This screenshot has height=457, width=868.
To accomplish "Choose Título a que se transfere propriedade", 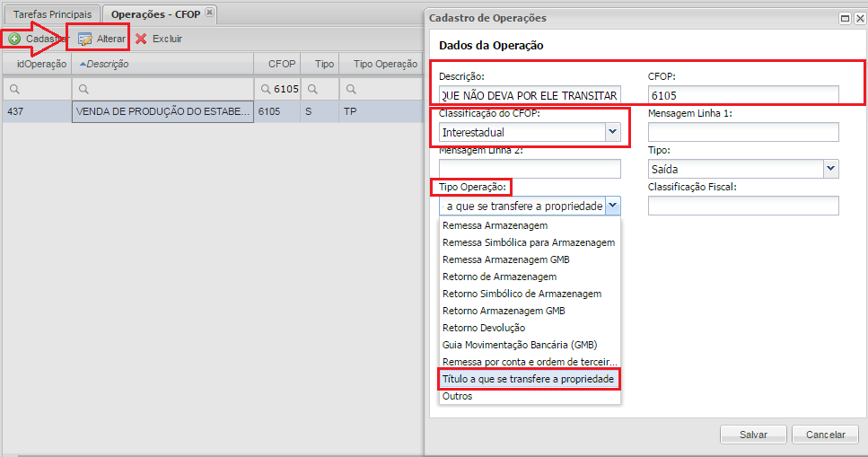I will 530,380.
